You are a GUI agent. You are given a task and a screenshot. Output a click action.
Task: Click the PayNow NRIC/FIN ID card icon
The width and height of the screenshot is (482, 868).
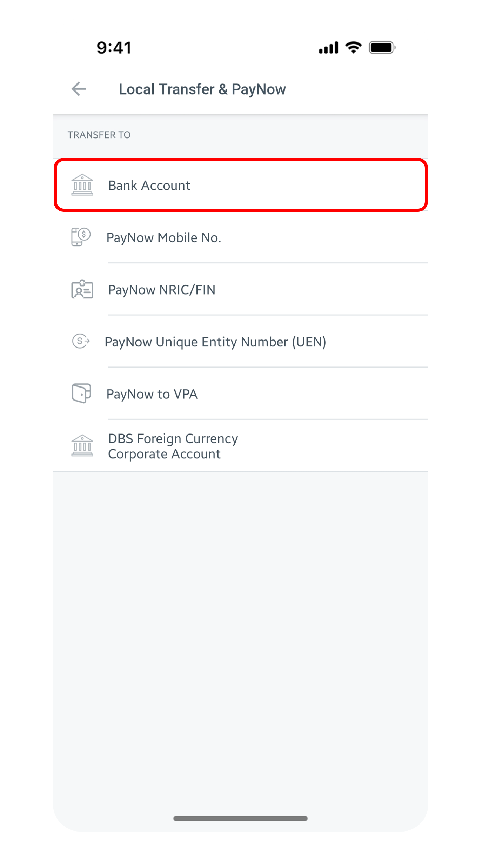click(x=82, y=289)
